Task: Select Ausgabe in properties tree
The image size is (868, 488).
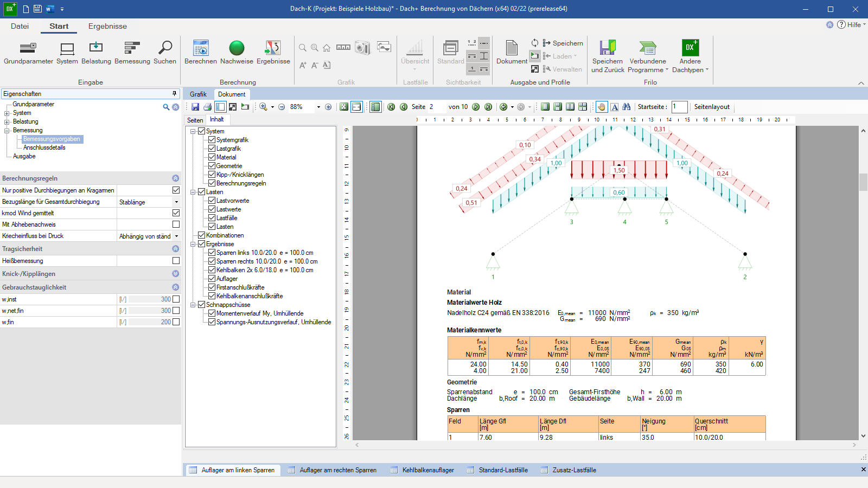Action: tap(24, 156)
